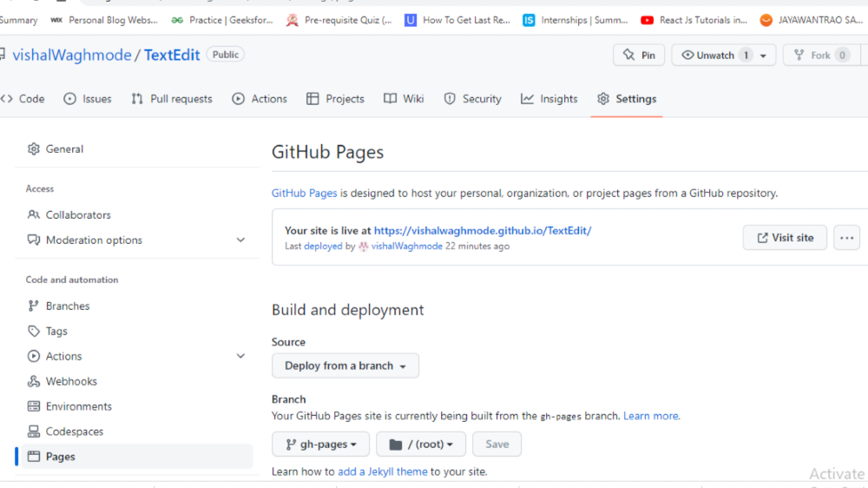The image size is (868, 488).
Task: Click the Collaborators people icon
Action: [x=34, y=214]
